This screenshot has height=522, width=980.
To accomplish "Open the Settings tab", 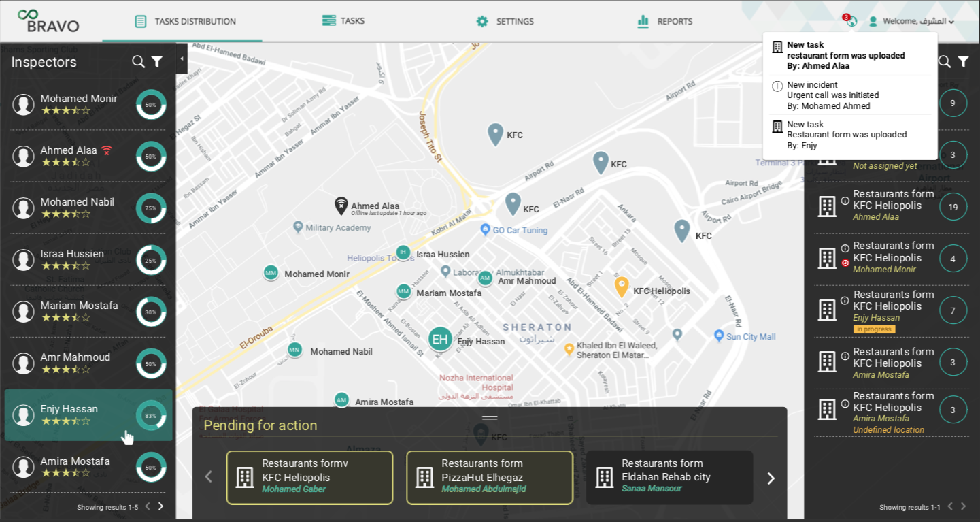I will pyautogui.click(x=505, y=21).
